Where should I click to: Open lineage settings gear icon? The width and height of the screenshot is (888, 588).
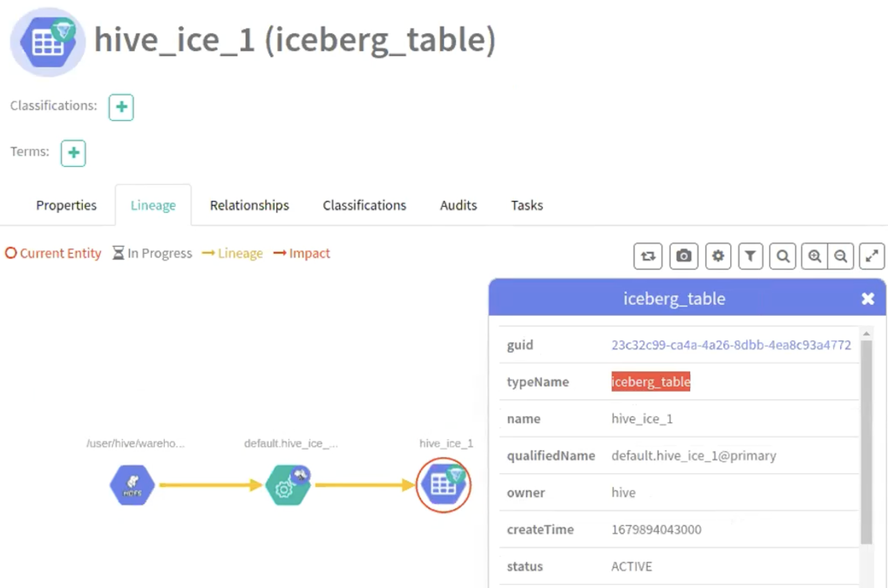tap(718, 256)
